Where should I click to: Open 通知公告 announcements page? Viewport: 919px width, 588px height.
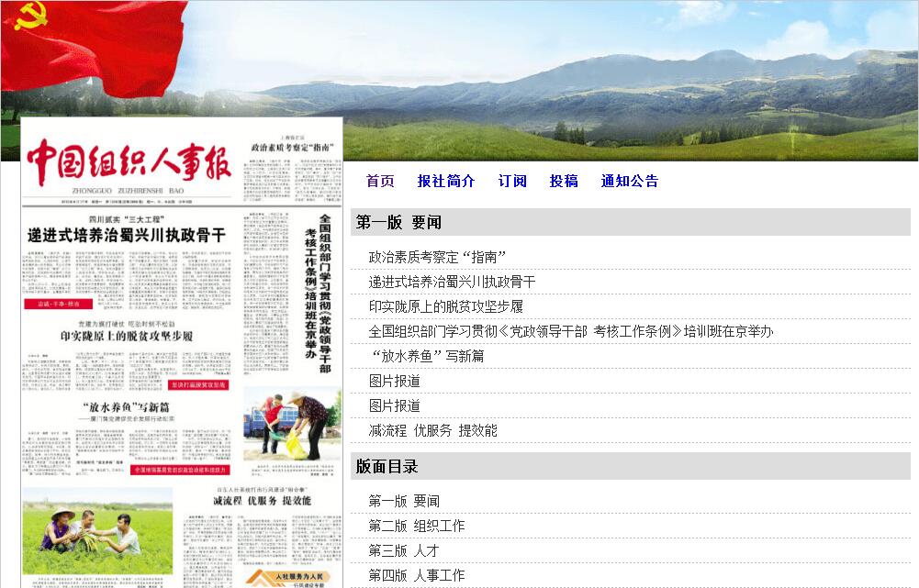(x=630, y=181)
